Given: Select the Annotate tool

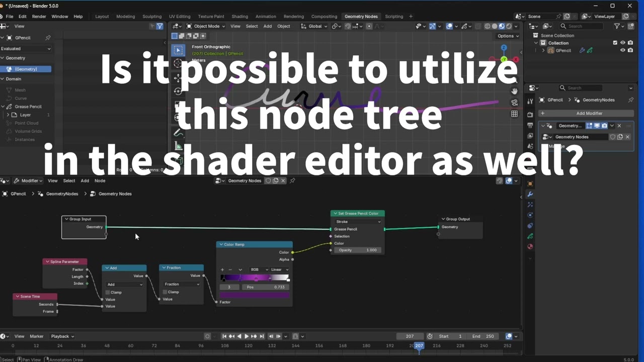Looking at the screenshot, I should pos(178,133).
